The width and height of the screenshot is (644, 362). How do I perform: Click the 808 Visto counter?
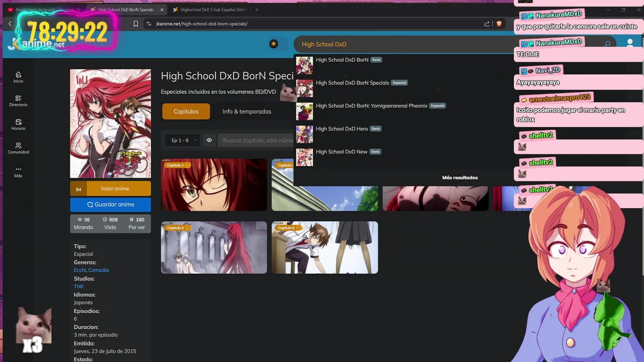click(110, 223)
